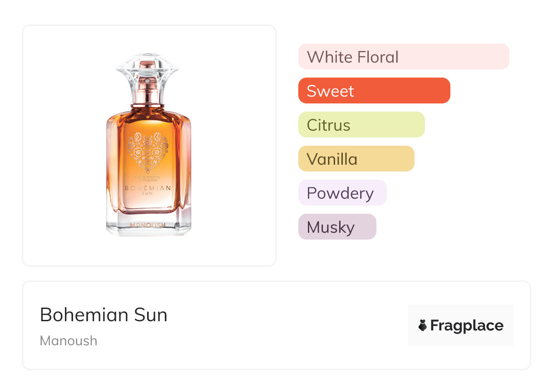Click the Fragplace wordmark text

pyautogui.click(x=467, y=325)
